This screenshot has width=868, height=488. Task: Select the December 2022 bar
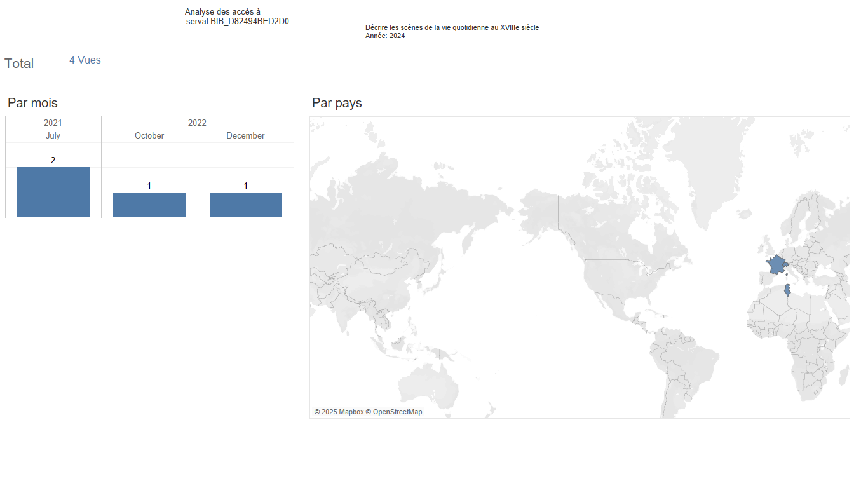click(x=246, y=205)
